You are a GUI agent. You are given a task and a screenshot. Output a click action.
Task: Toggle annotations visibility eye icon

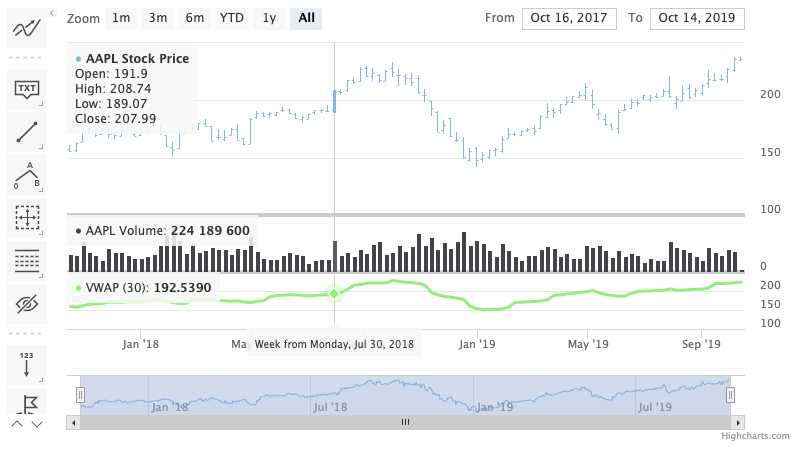click(x=27, y=304)
